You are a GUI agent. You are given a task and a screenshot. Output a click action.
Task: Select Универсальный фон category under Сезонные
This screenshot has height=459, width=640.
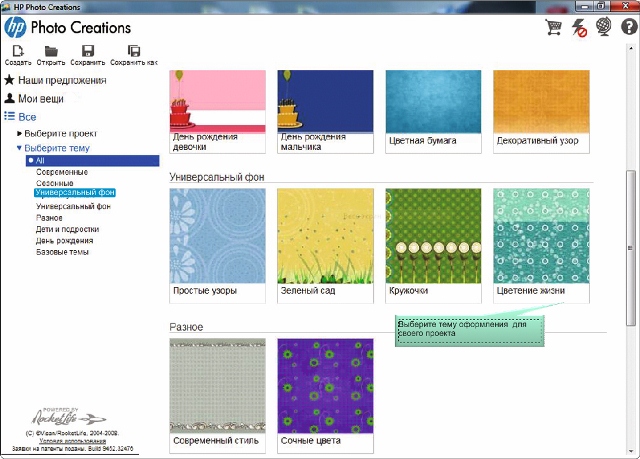pos(75,192)
